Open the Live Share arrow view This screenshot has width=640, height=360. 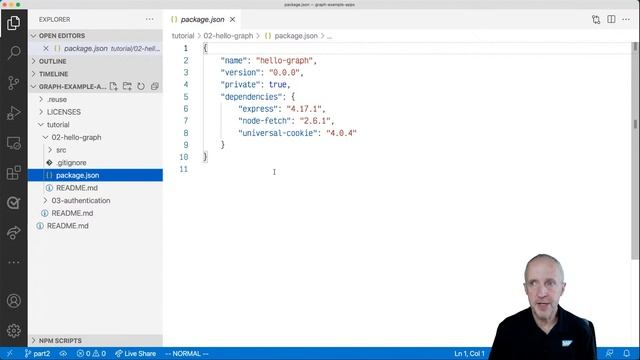13,233
